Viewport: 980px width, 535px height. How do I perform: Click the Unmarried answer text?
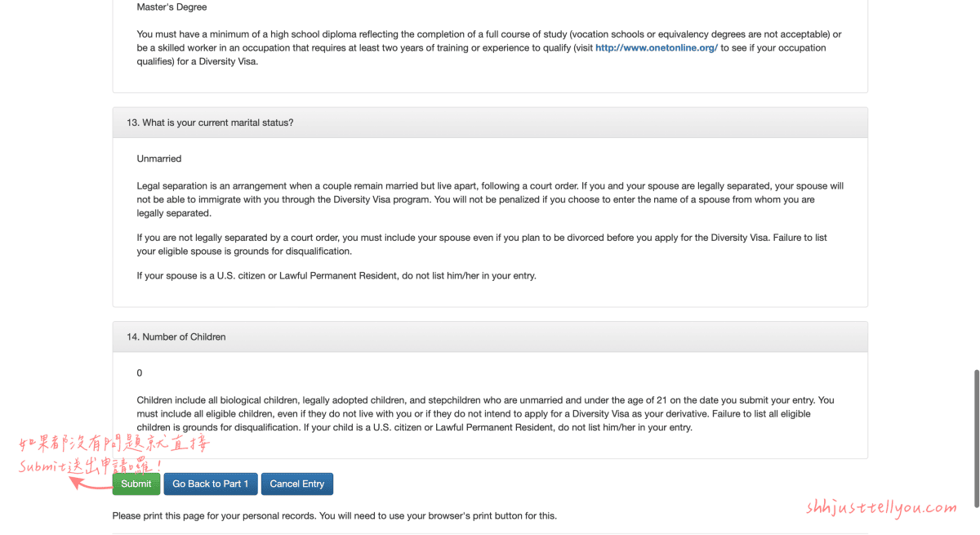pos(159,158)
